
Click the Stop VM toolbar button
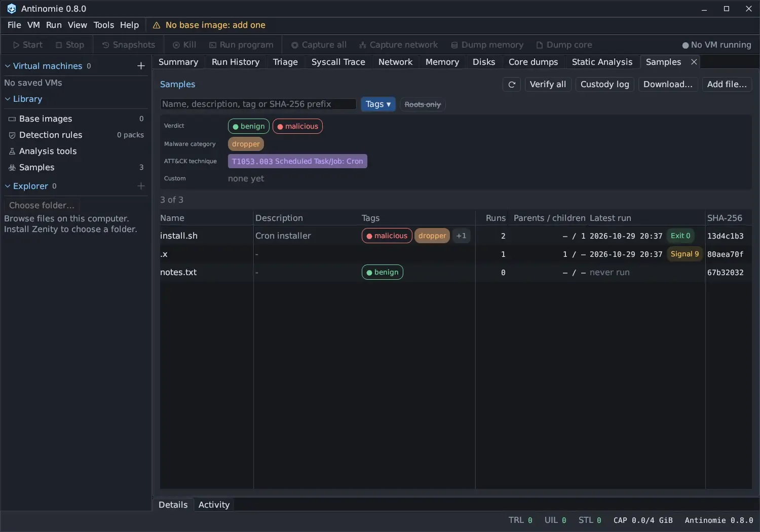70,45
